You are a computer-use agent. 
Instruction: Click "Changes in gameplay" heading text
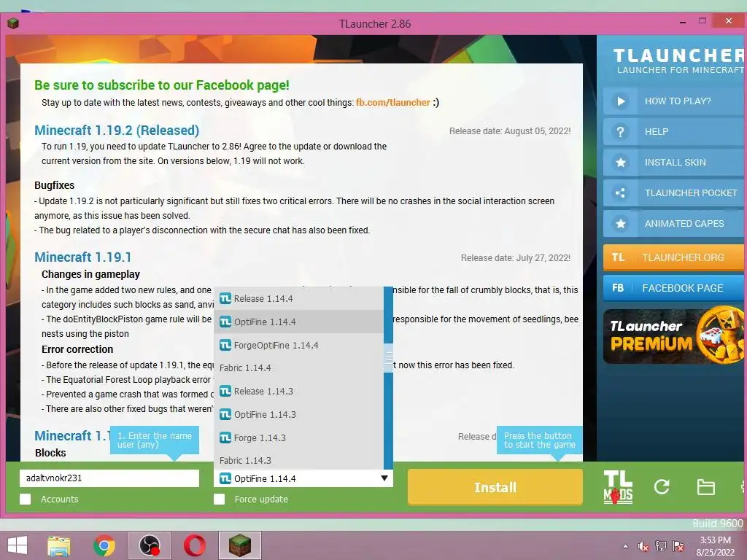90,274
